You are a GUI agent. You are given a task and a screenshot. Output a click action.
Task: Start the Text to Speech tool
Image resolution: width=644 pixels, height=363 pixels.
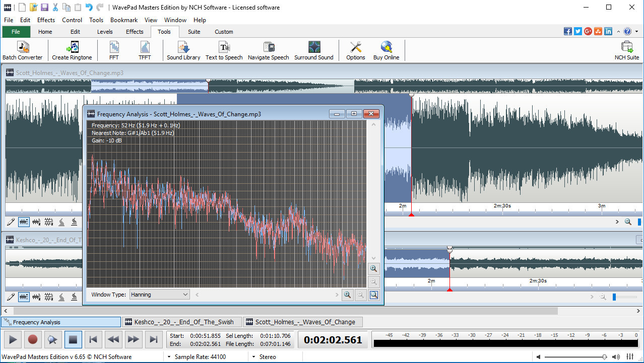(x=224, y=51)
